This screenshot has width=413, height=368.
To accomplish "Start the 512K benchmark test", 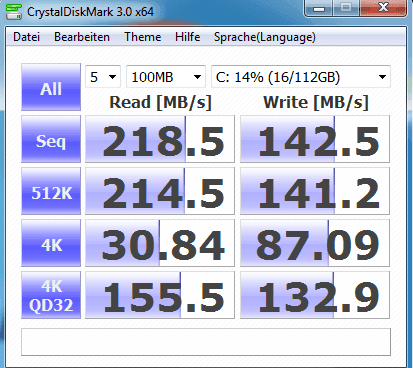I will [x=51, y=191].
